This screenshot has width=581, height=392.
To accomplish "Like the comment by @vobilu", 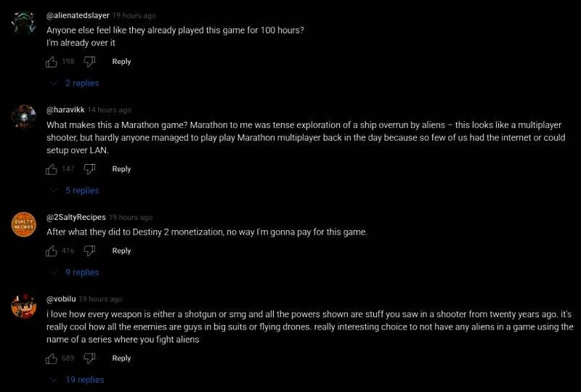I will tap(52, 359).
